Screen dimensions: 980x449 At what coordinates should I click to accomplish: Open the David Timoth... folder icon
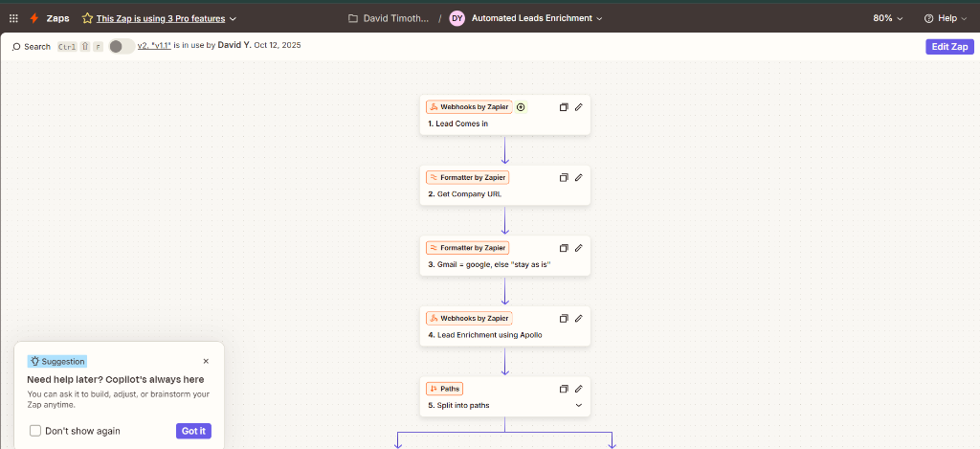pos(353,18)
